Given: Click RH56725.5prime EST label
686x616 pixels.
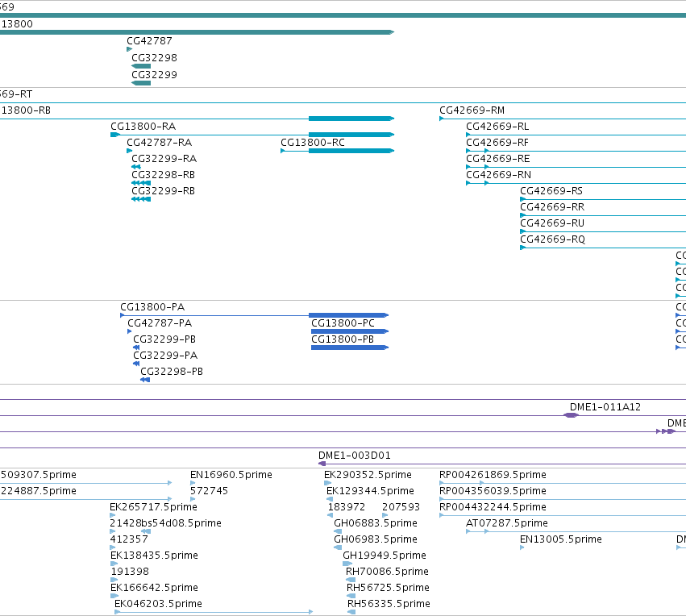Looking at the screenshot, I should pos(388,588).
